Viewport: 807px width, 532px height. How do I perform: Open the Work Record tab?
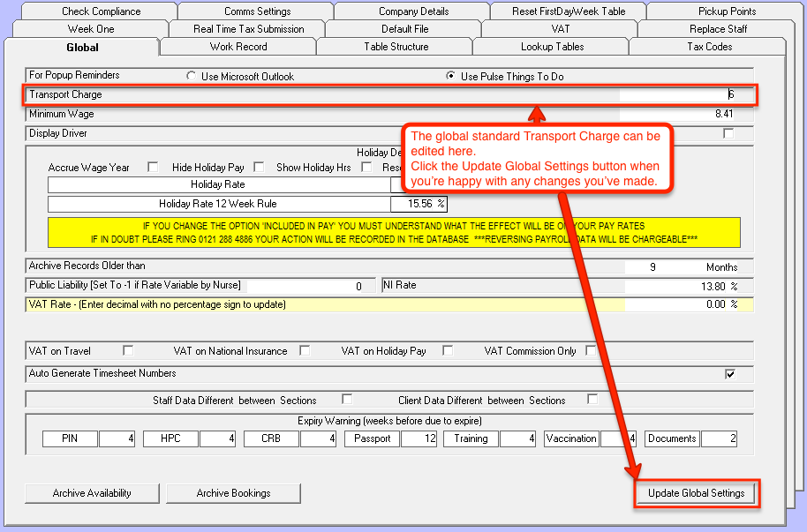[x=238, y=47]
